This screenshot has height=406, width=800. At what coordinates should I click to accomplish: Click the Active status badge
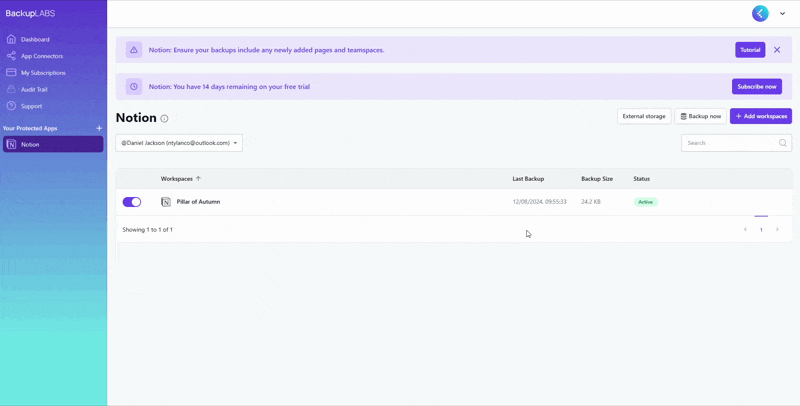click(645, 202)
